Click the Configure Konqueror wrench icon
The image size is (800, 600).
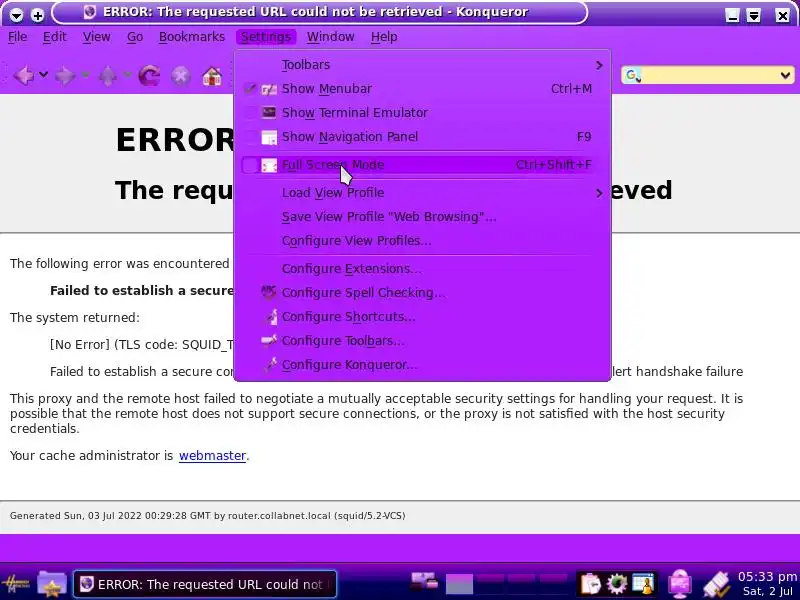point(271,364)
